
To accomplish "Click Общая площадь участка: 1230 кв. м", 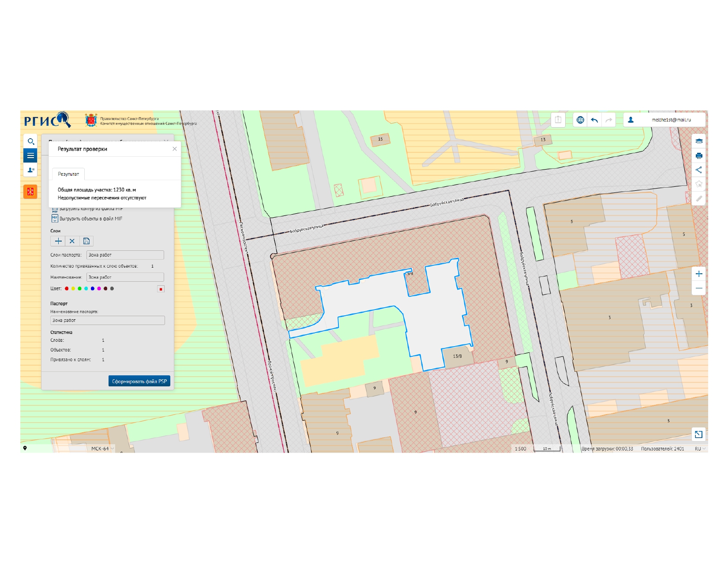I will click(x=97, y=190).
